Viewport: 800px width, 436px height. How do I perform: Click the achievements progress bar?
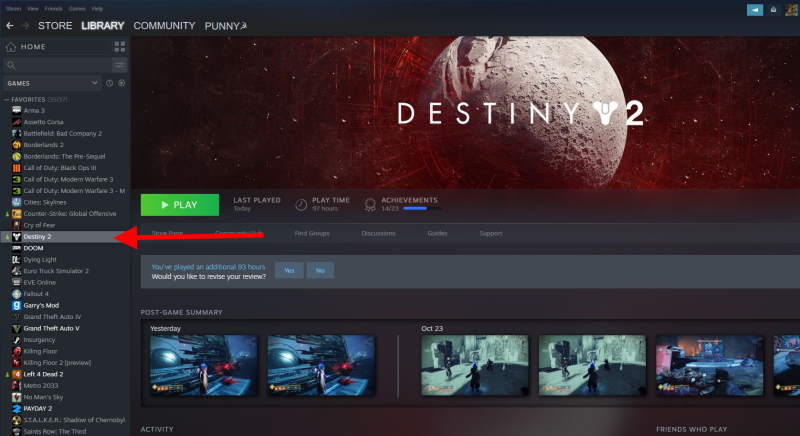click(x=421, y=209)
